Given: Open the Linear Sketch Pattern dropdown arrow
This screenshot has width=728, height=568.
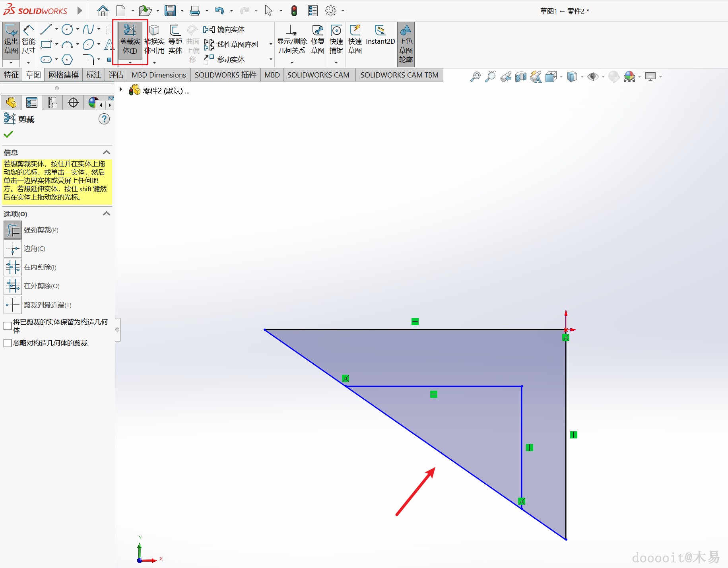Looking at the screenshot, I should [271, 44].
